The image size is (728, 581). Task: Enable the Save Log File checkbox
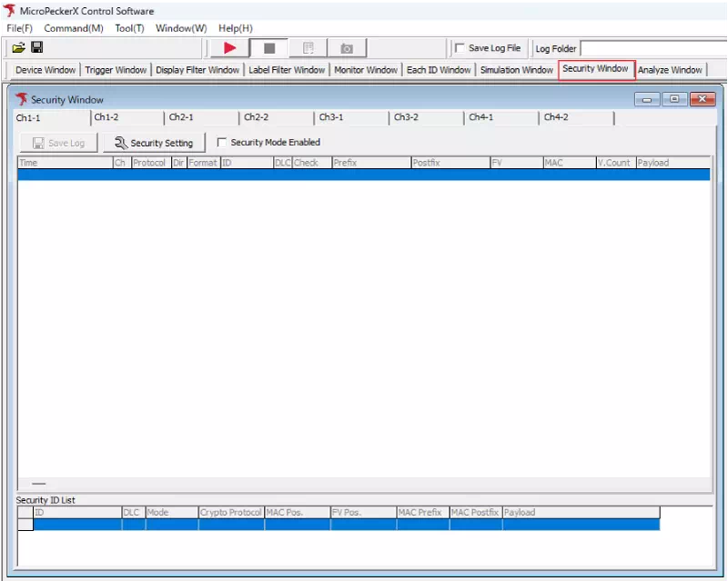coord(462,48)
